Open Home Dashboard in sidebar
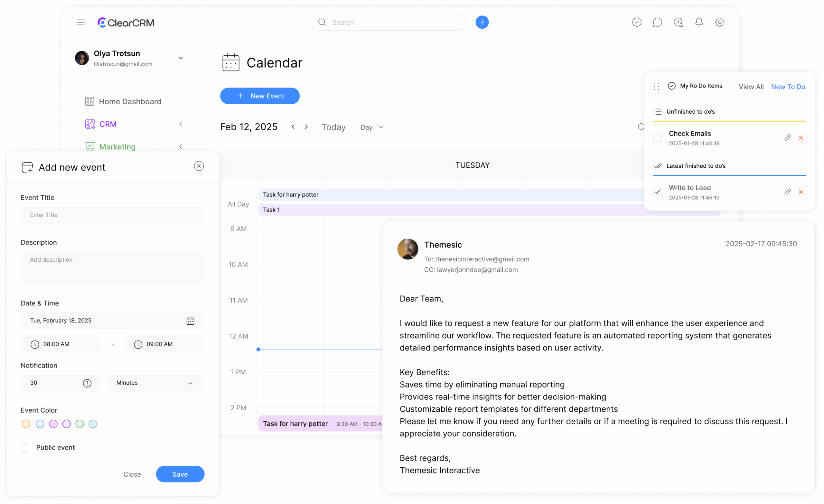The image size is (824, 504). coord(129,101)
